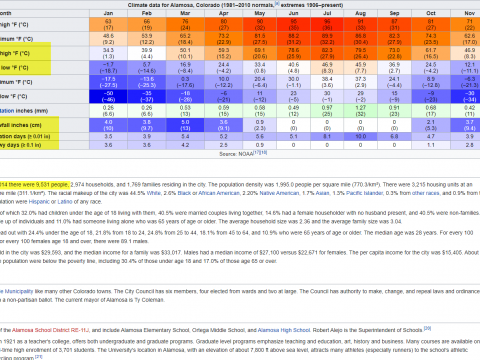480x360 pixels.
Task: Follow the Hispanic link
Action: coord(39,202)
